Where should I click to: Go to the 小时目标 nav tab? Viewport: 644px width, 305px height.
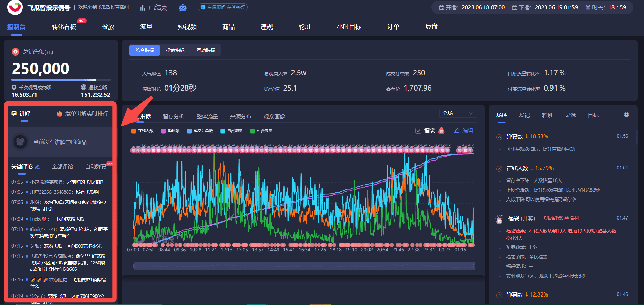point(349,27)
